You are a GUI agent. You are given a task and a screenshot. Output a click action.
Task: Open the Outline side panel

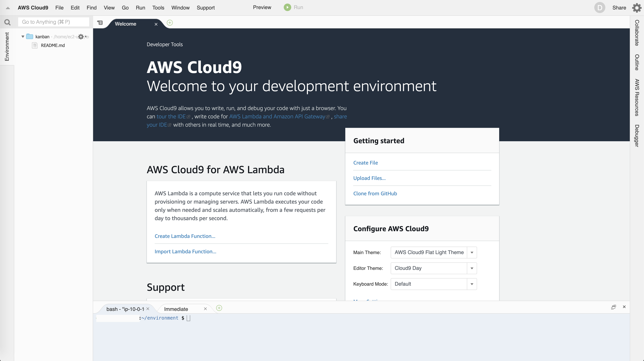[637, 62]
